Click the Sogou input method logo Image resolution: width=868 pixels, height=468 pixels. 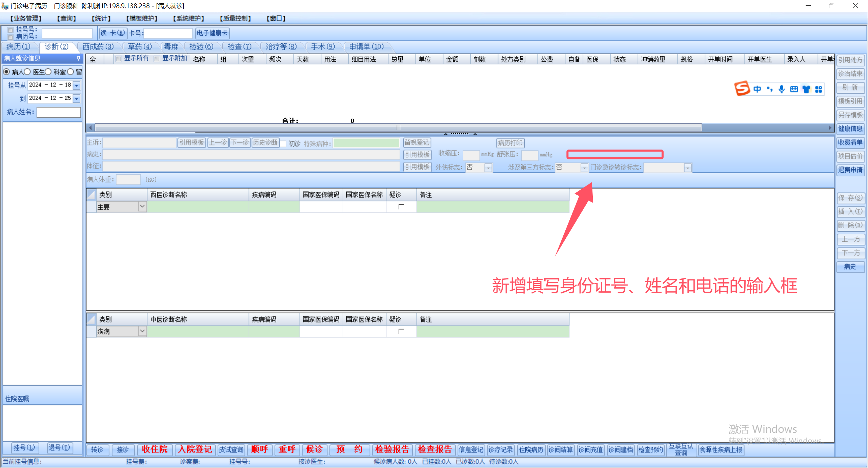(742, 89)
